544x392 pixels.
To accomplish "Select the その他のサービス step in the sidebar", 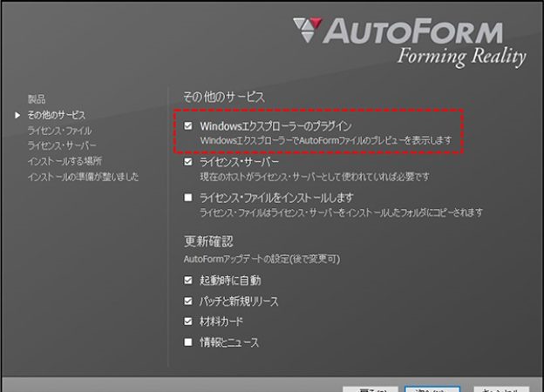I will point(56,115).
